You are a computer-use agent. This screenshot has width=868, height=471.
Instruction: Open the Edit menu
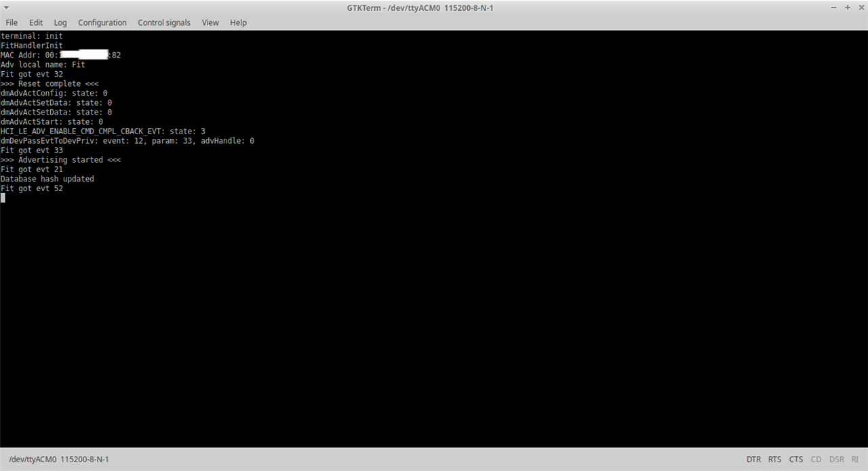pos(36,22)
